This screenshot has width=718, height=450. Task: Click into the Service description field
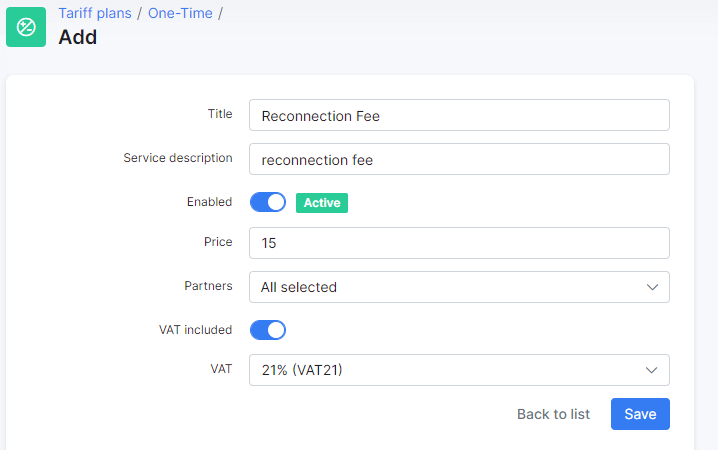pos(459,159)
